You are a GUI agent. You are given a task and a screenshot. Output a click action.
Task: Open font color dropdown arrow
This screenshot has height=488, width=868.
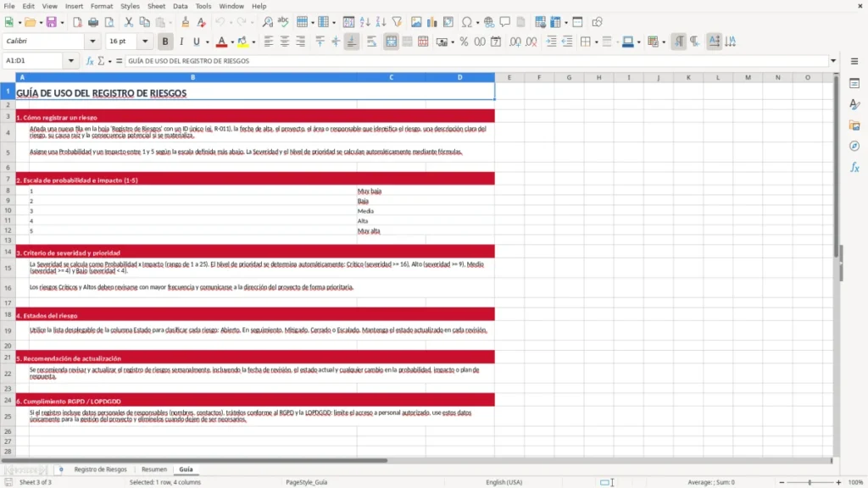(232, 42)
